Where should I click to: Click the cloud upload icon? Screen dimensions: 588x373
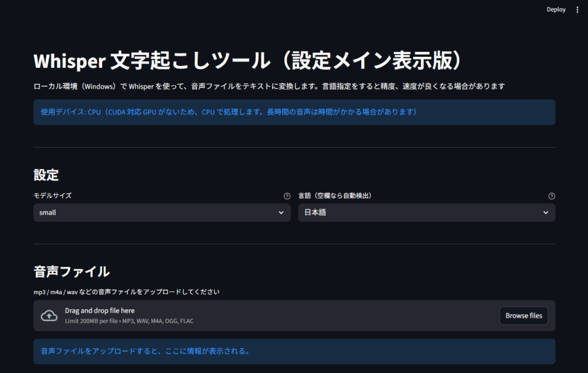point(49,316)
